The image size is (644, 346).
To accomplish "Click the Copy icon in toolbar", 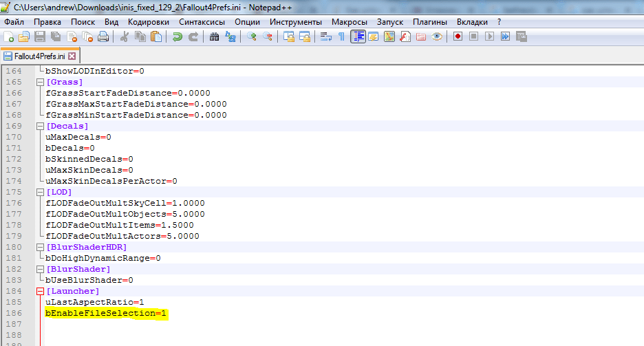I will pos(140,37).
